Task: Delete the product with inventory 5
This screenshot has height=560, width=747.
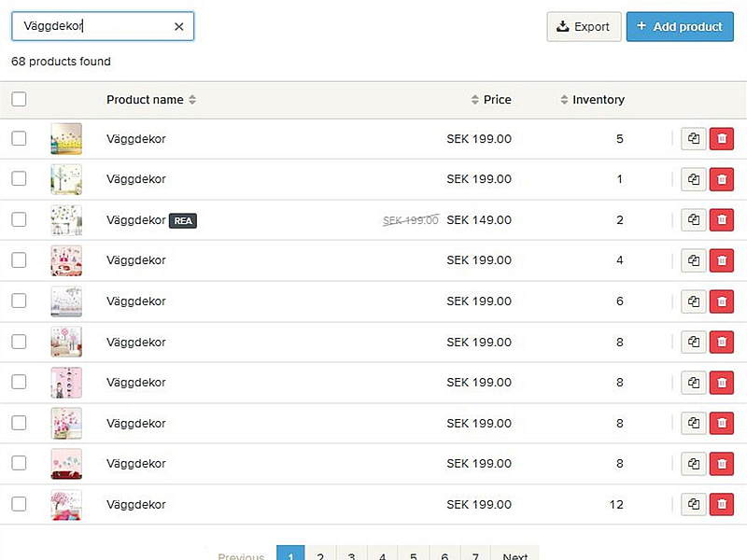Action: coord(722,139)
